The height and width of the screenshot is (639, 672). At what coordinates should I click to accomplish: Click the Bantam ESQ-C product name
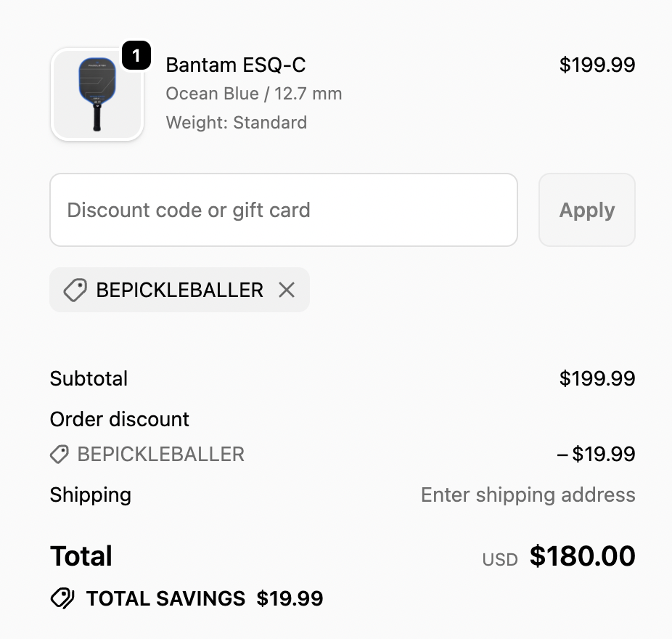[x=236, y=65]
